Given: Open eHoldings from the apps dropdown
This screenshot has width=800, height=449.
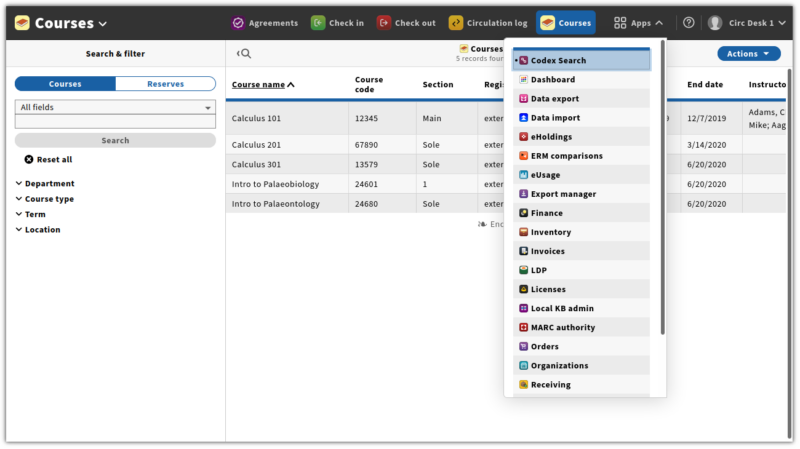Looking at the screenshot, I should click(x=551, y=137).
